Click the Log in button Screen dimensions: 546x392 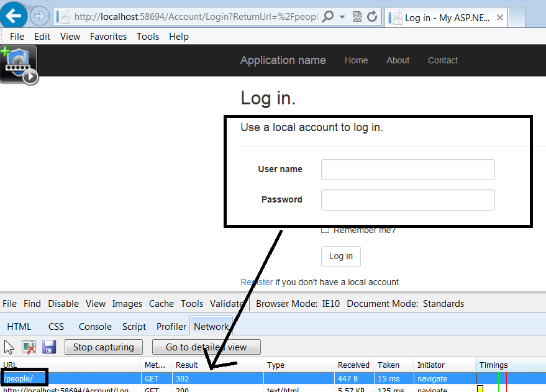point(340,256)
